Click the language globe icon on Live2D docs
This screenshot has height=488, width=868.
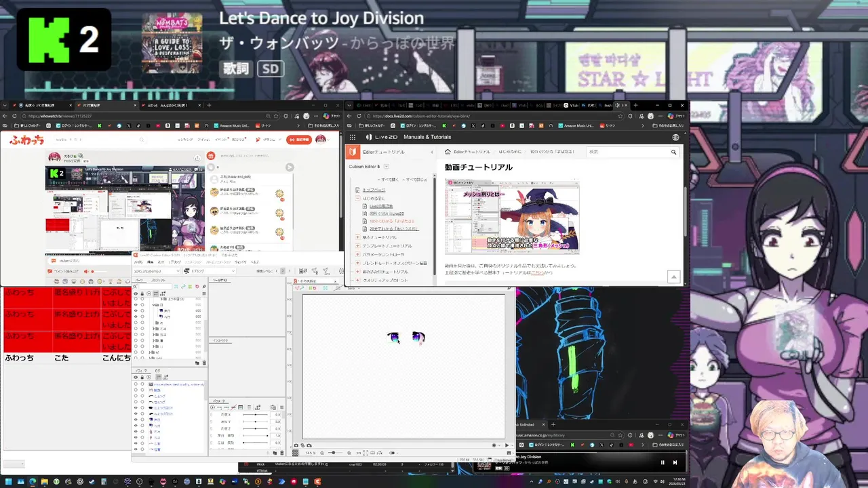point(675,137)
